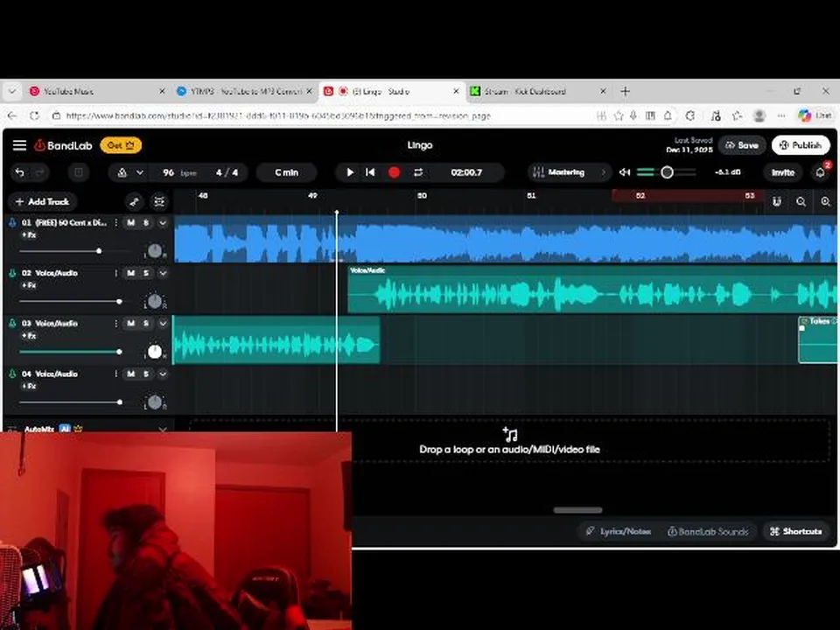Viewport: 840px width, 630px height.
Task: Click the BandLab logo
Action: [x=63, y=145]
